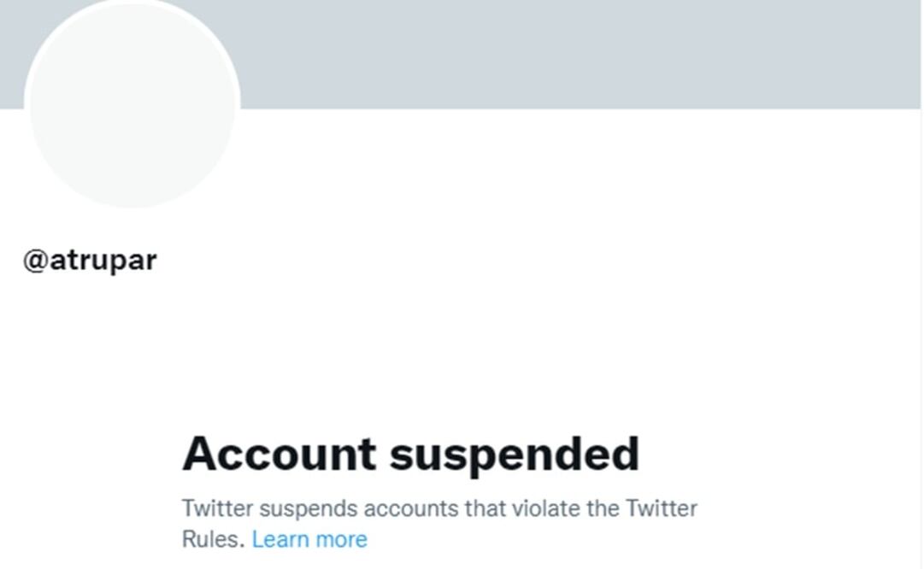This screenshot has height=569, width=924.
Task: Click the first Twitter word in the description
Action: 217,508
